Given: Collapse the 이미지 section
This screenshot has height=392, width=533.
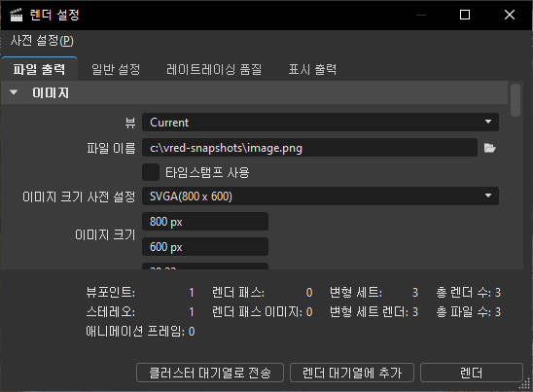Looking at the screenshot, I should [x=14, y=92].
